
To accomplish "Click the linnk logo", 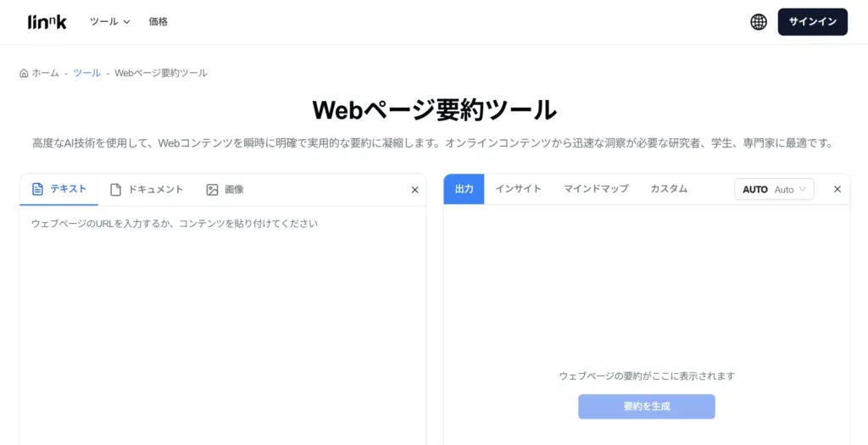I will (46, 21).
